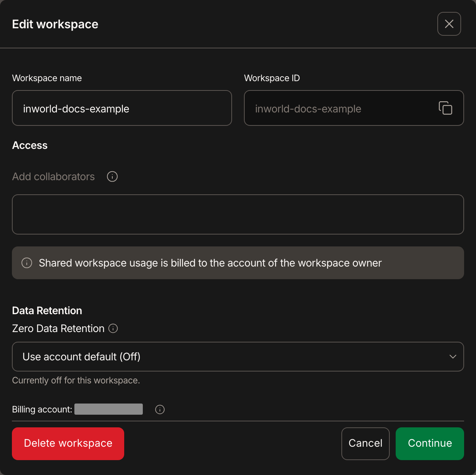Close the Edit workspace dialog
Screen dimensions: 476x475
click(449, 24)
